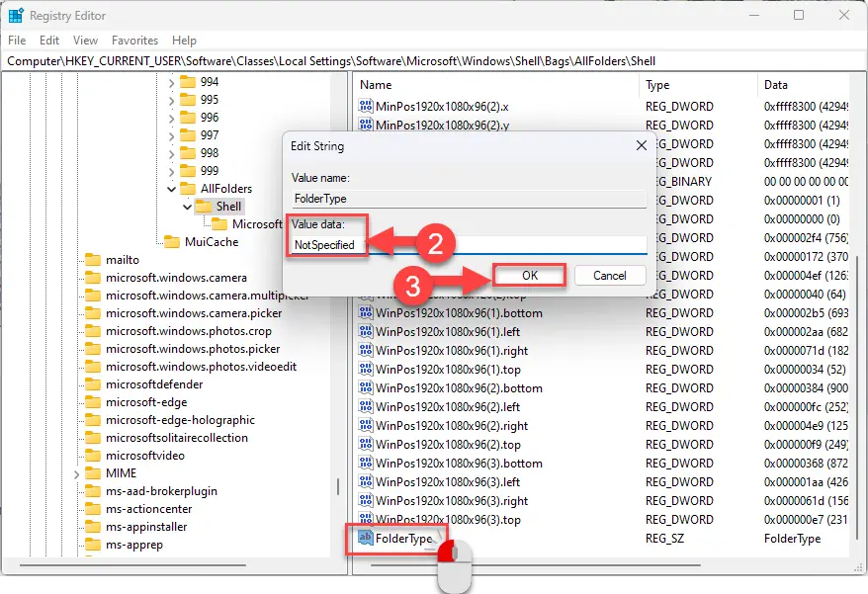
Task: Close the Edit String dialog
Action: (x=642, y=145)
